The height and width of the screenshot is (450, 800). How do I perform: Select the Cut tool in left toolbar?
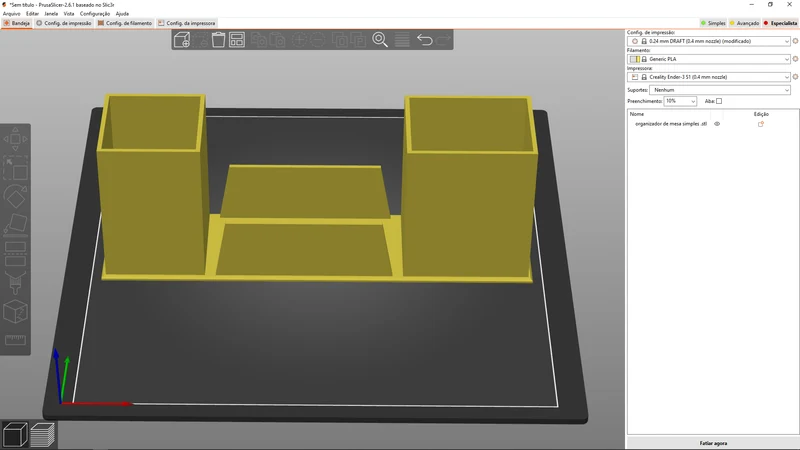[x=15, y=254]
